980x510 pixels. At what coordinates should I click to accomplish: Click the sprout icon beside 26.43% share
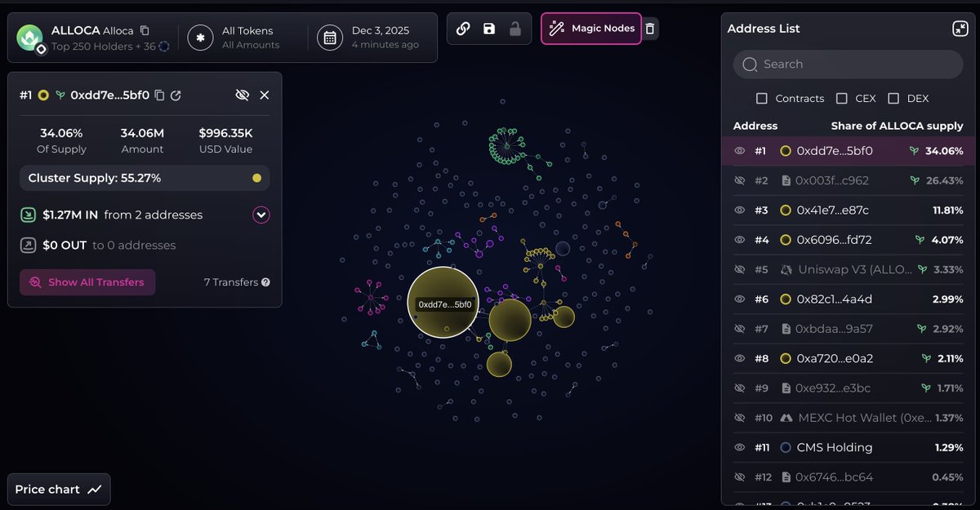915,180
